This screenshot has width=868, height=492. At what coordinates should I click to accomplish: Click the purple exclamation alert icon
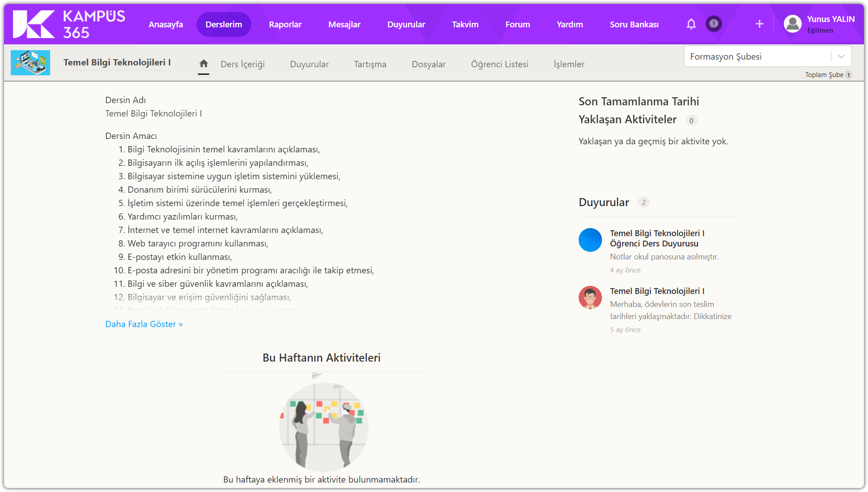[713, 24]
